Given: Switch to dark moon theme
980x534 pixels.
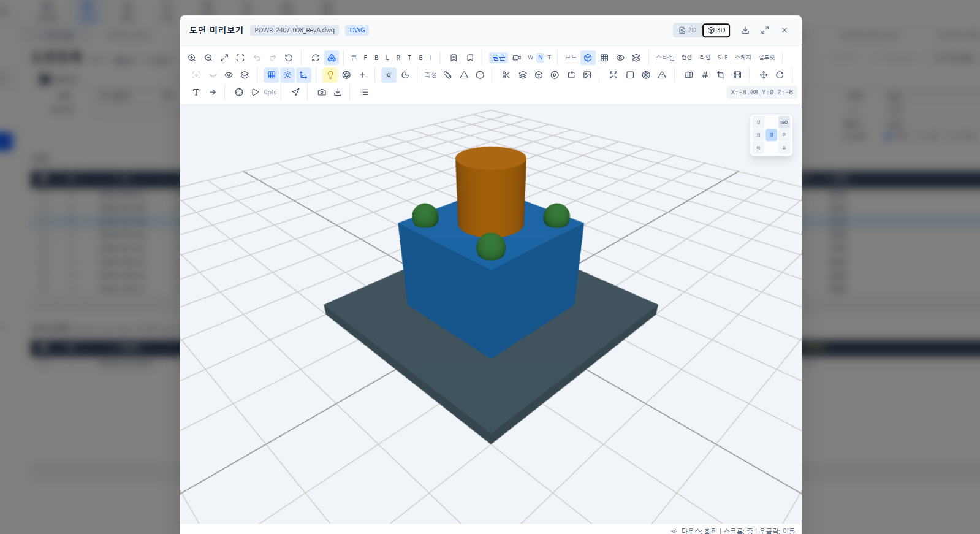Looking at the screenshot, I should tap(405, 75).
